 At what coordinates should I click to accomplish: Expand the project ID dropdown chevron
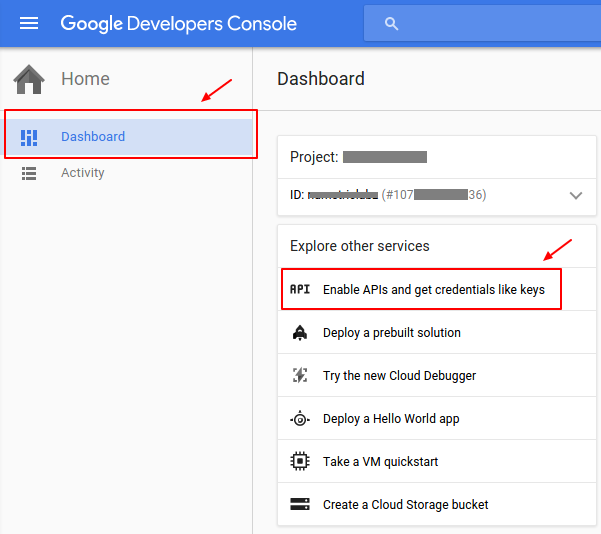[576, 196]
